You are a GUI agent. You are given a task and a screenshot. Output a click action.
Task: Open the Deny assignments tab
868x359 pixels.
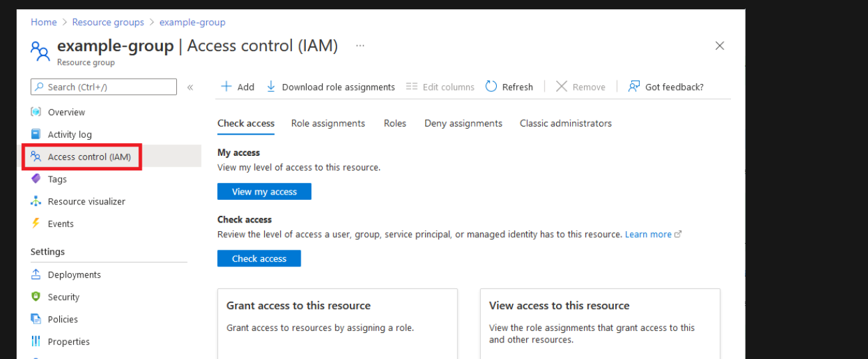(x=464, y=123)
